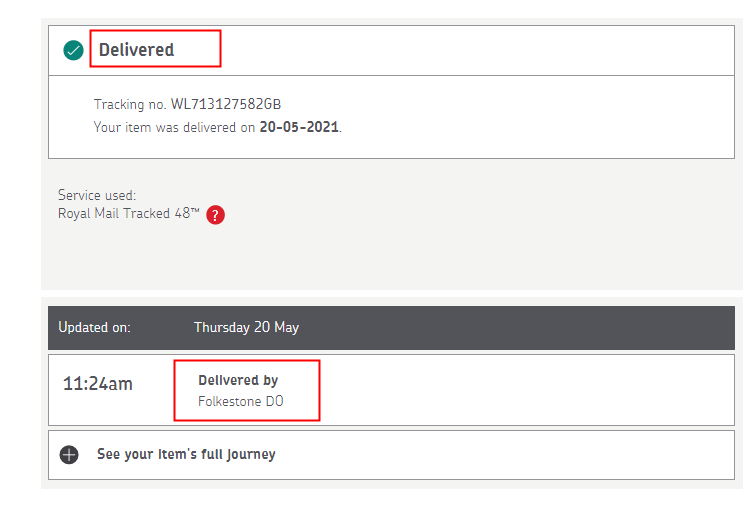Click the "Service used:" label
Screen dimensions: 751x512
coord(97,195)
